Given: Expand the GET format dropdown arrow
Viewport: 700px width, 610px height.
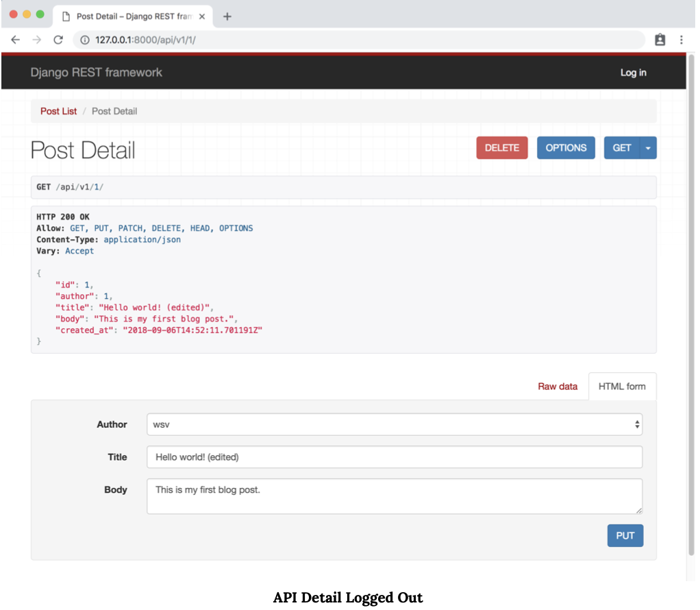Looking at the screenshot, I should coord(648,148).
